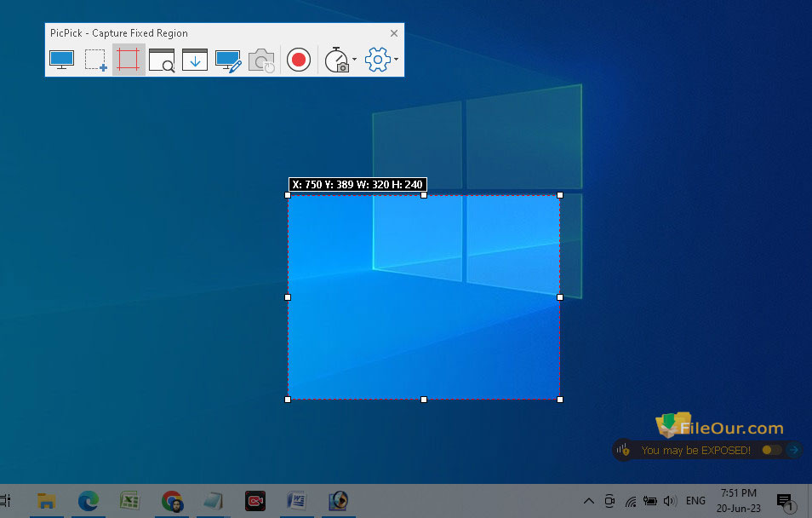Toggle the 'You may be EXPOSED' switch
The height and width of the screenshot is (518, 812).
(x=771, y=450)
